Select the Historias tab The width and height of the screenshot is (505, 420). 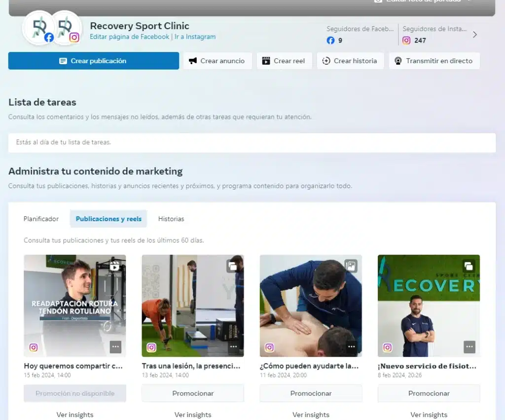coord(171,219)
